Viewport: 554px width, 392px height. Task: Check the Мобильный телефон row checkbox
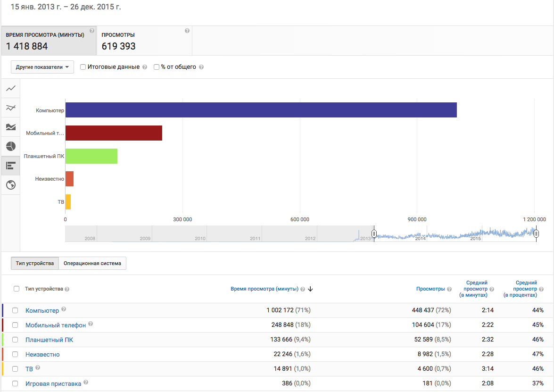click(15, 325)
